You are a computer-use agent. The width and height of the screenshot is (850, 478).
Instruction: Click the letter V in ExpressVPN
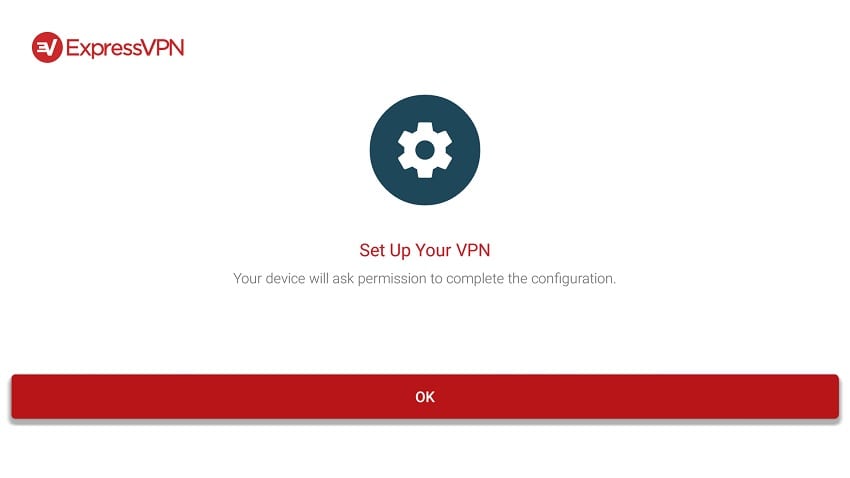point(149,48)
